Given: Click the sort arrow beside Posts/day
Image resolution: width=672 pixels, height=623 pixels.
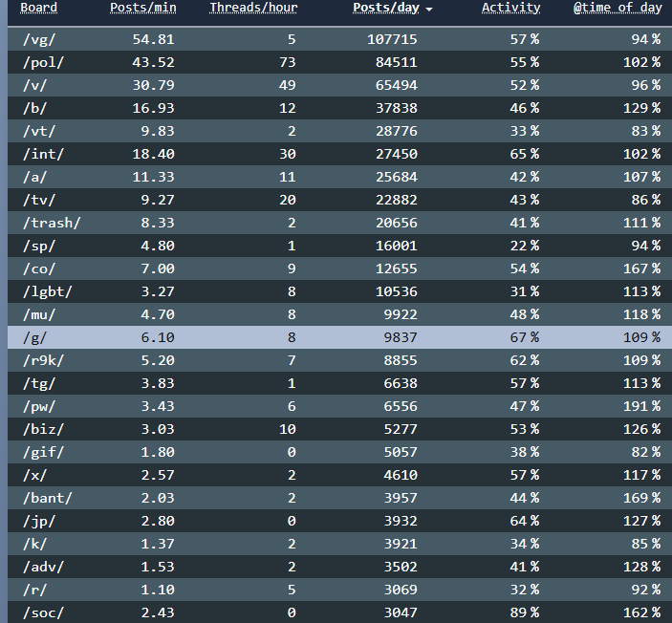Looking at the screenshot, I should [x=429, y=10].
